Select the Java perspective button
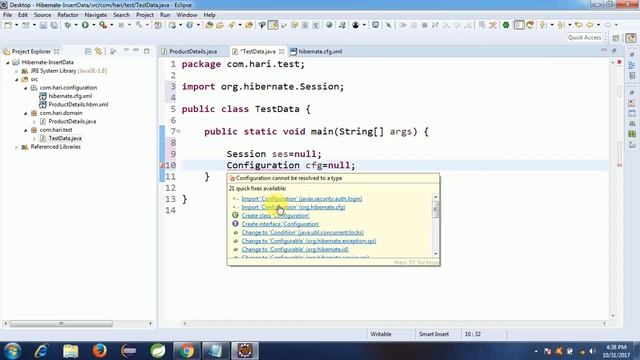 pos(631,38)
